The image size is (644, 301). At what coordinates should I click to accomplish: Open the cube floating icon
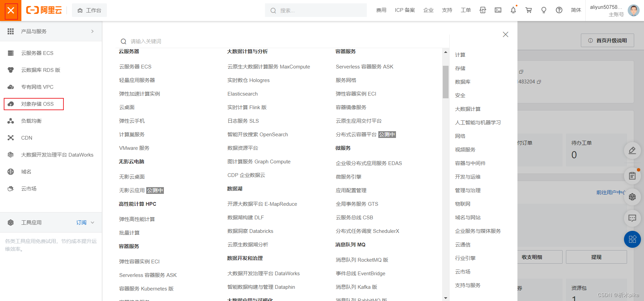click(632, 197)
